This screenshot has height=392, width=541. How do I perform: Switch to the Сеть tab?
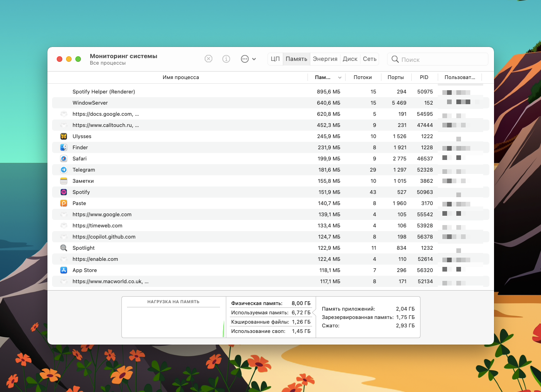(x=369, y=59)
